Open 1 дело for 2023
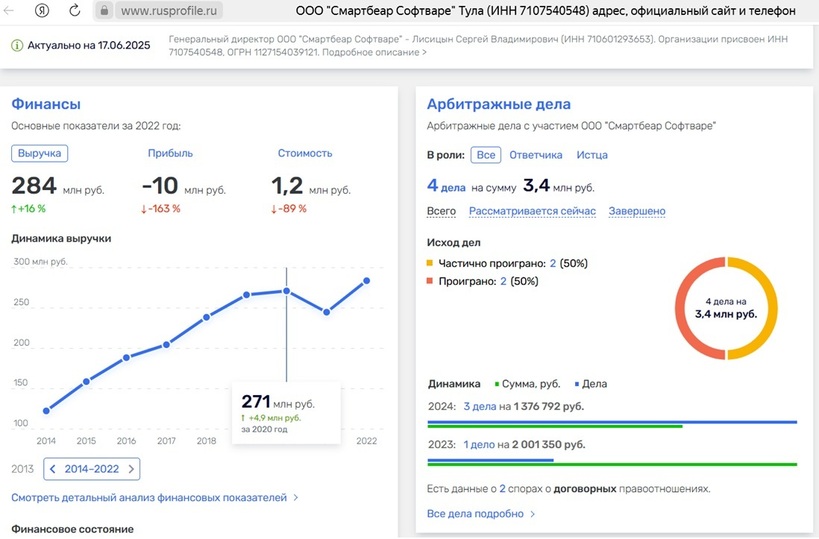Viewport: 819px width, 539px height. pyautogui.click(x=479, y=444)
